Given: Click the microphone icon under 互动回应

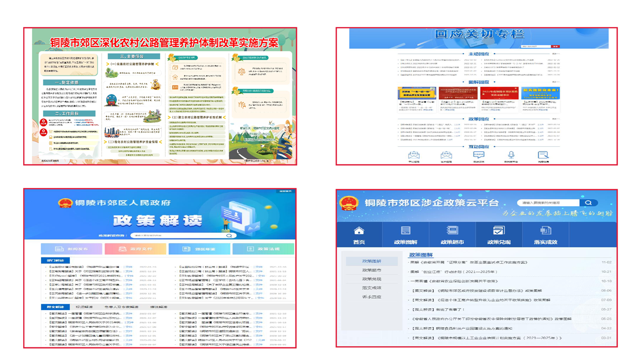Looking at the screenshot, I should [511, 155].
